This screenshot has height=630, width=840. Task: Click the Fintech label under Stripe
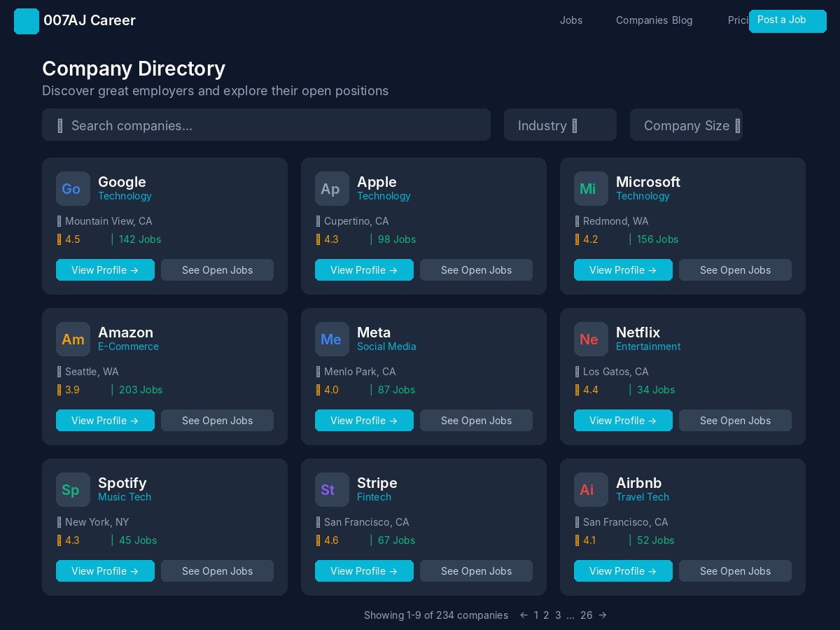click(374, 497)
